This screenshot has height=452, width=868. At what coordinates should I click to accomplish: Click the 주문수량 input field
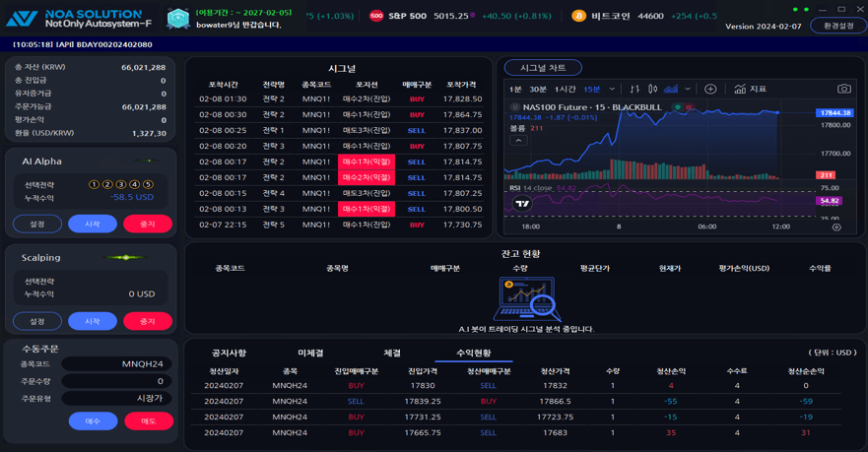(116, 381)
